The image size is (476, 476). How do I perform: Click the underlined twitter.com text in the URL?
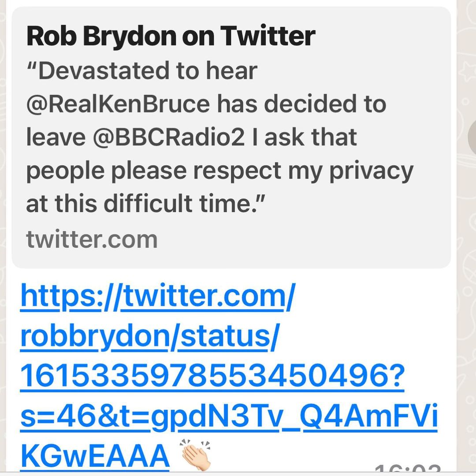(204, 297)
